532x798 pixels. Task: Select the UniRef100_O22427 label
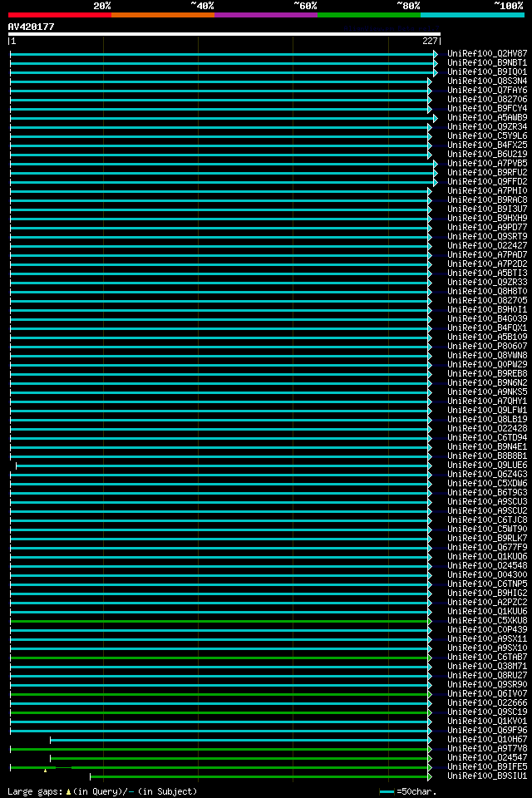(487, 246)
